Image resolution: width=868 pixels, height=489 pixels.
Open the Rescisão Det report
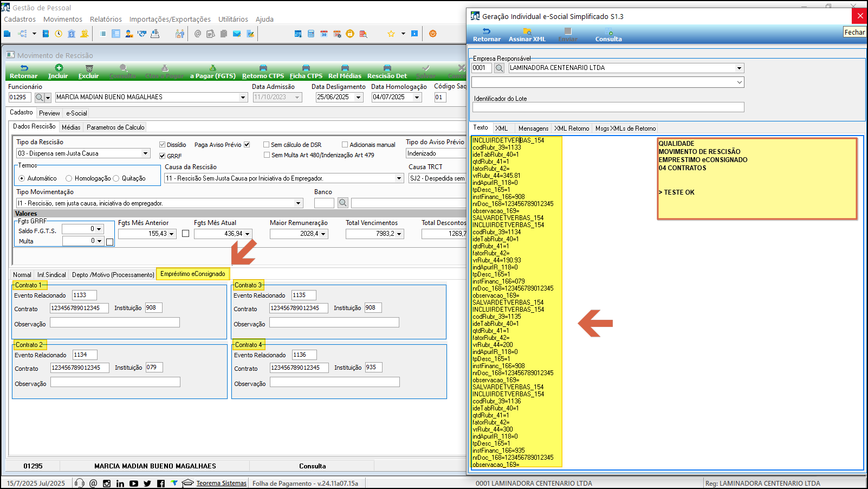click(387, 72)
